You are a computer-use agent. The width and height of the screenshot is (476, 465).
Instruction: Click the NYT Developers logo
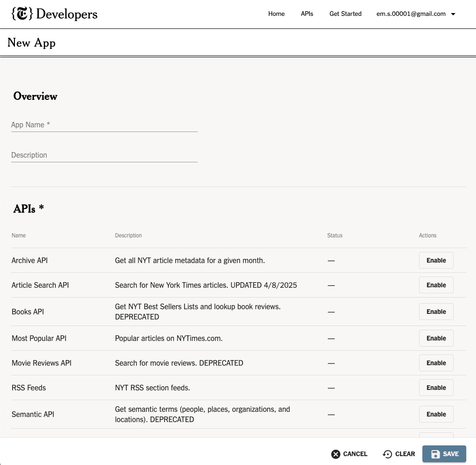(x=55, y=14)
